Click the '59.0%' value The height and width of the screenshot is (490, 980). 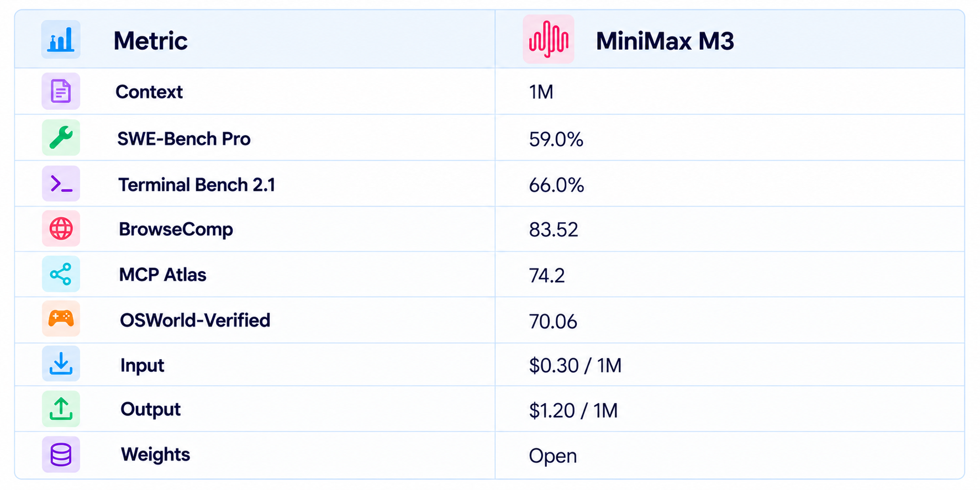(556, 139)
